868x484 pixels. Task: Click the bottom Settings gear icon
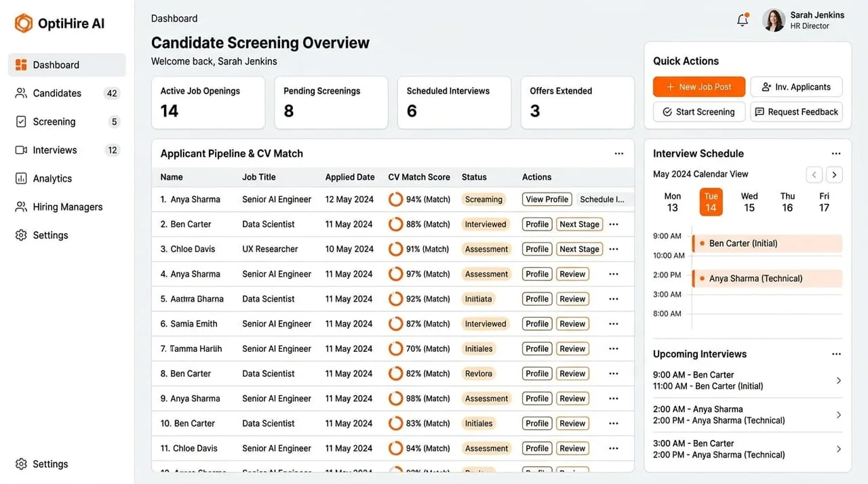click(x=21, y=464)
